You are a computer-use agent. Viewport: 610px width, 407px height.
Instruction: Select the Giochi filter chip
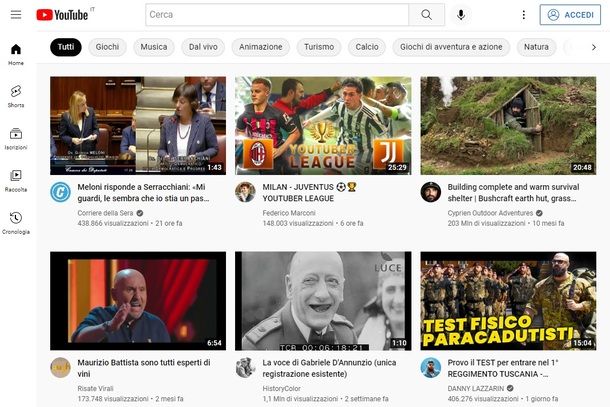coord(107,47)
